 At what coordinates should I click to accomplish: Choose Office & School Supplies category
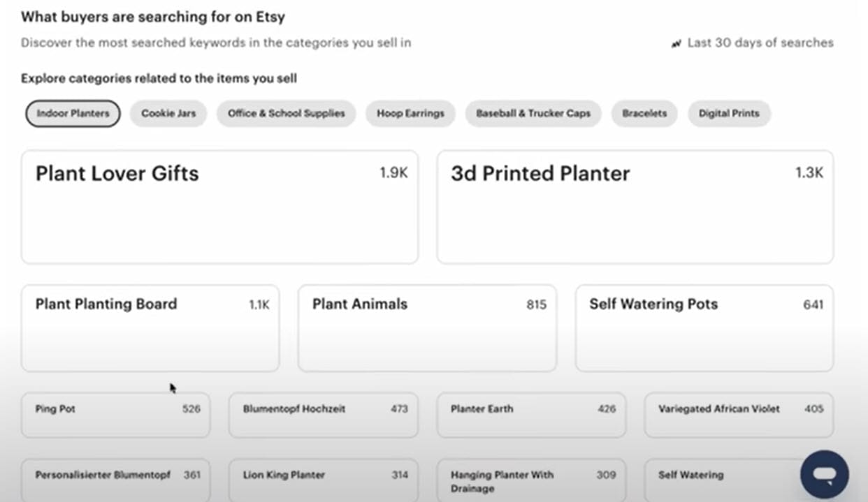click(286, 113)
